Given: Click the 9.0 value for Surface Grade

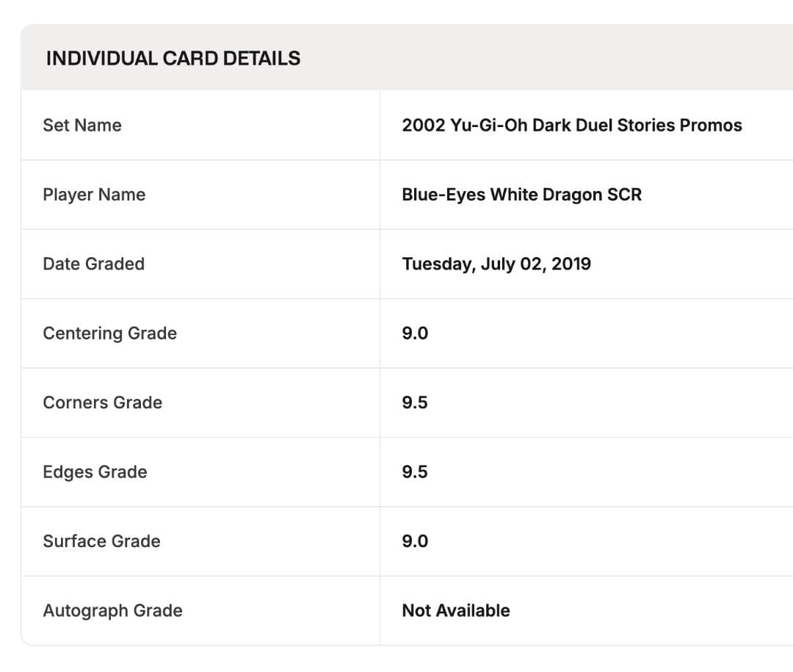Looking at the screenshot, I should tap(415, 541).
